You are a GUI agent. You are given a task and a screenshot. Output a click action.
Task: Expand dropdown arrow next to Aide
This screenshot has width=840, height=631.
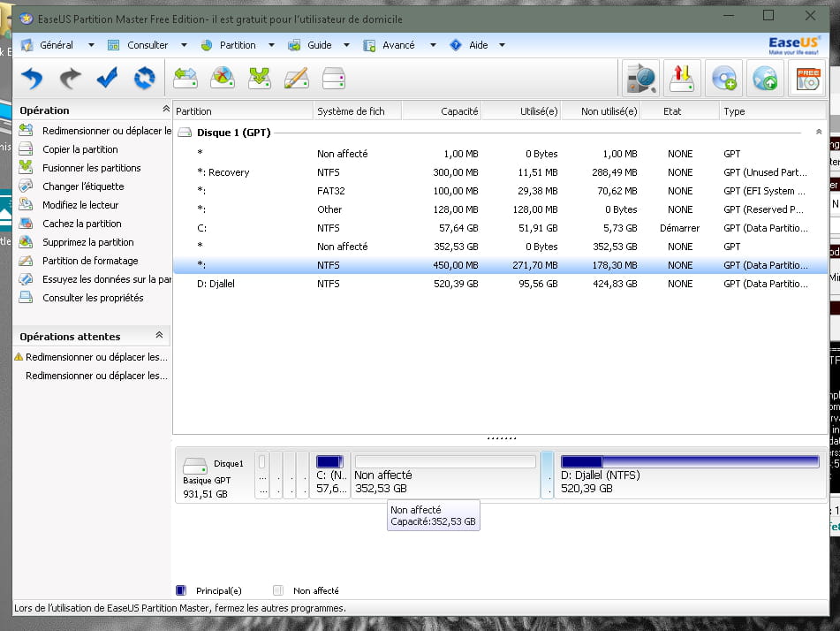click(502, 45)
